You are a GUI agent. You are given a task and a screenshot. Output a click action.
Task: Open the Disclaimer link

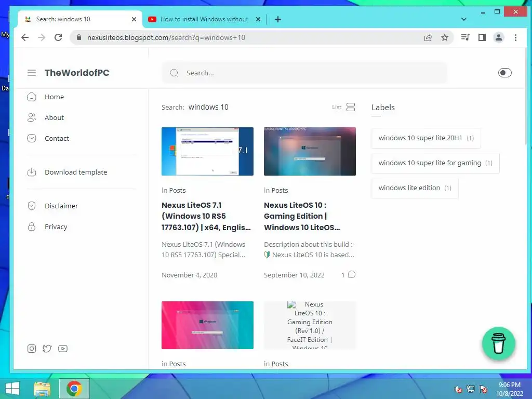point(61,206)
